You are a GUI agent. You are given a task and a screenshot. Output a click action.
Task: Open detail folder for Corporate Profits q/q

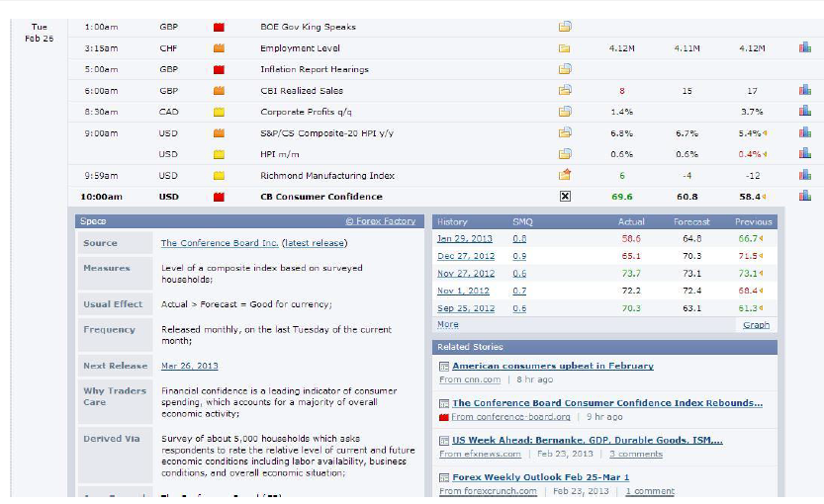(x=565, y=112)
